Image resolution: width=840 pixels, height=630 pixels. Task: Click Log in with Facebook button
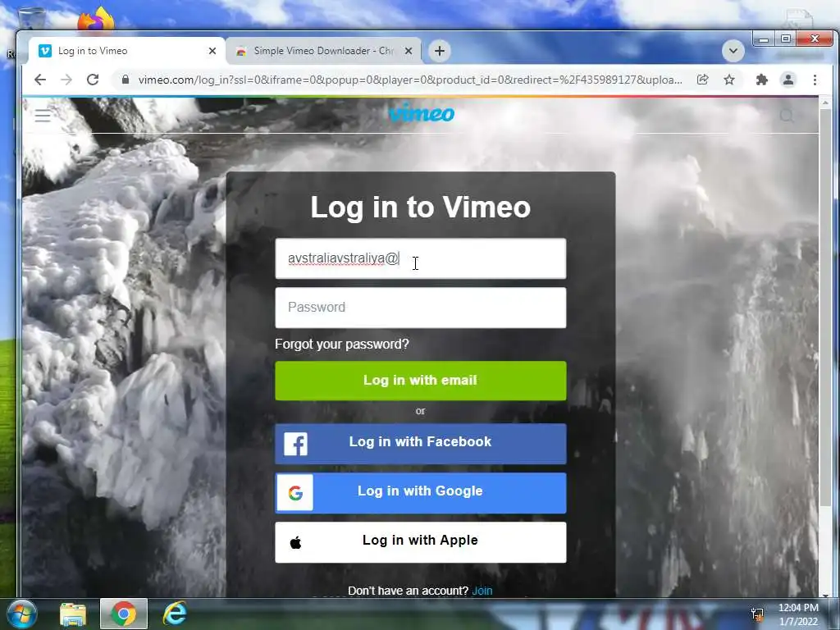coord(421,444)
